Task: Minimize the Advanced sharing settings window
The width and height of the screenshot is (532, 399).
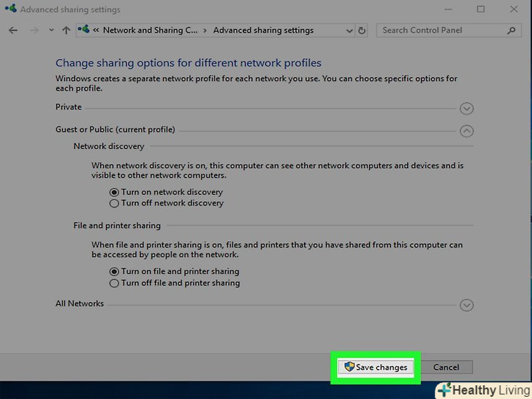Action: 448,9
